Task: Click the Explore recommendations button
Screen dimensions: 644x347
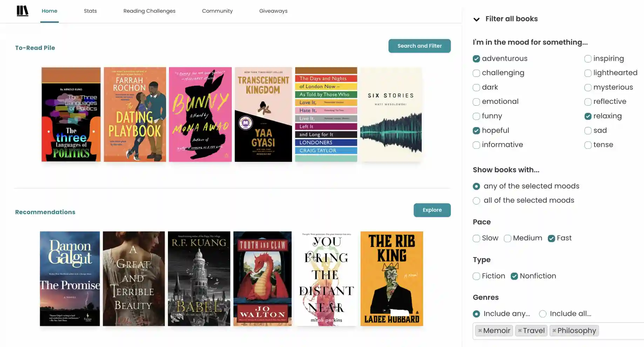Action: click(432, 210)
